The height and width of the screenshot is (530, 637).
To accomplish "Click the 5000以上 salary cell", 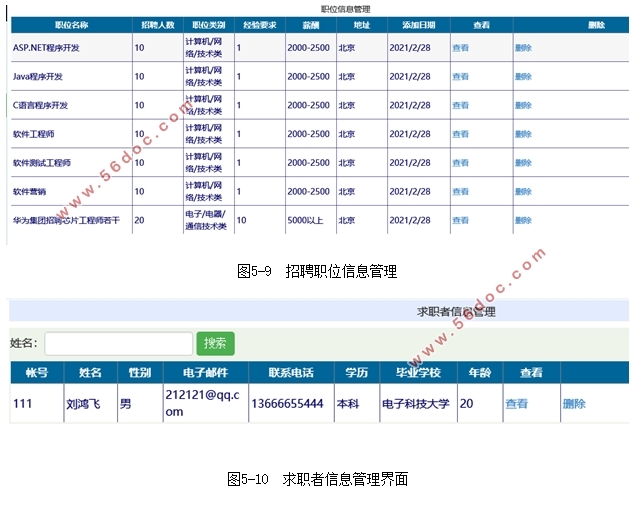I will tap(311, 221).
